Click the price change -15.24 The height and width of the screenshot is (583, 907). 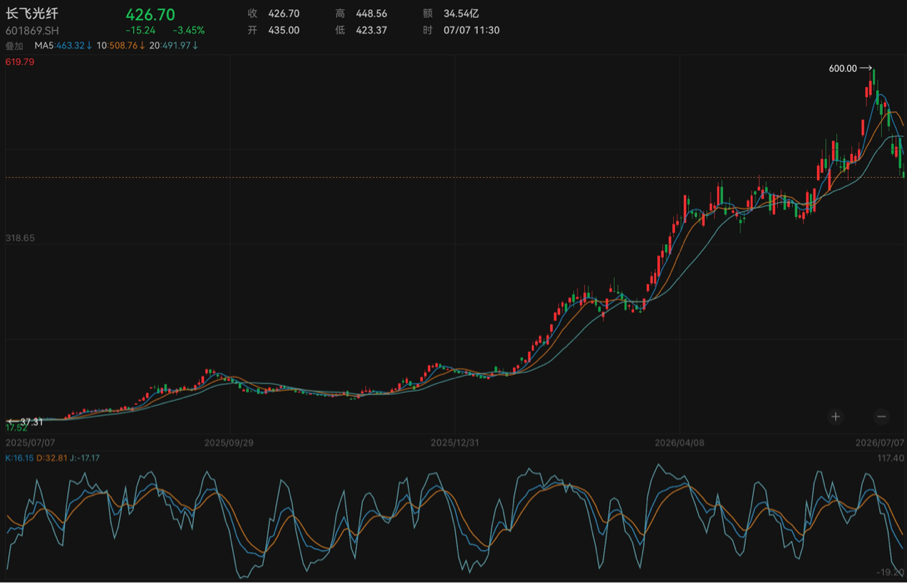click(141, 31)
